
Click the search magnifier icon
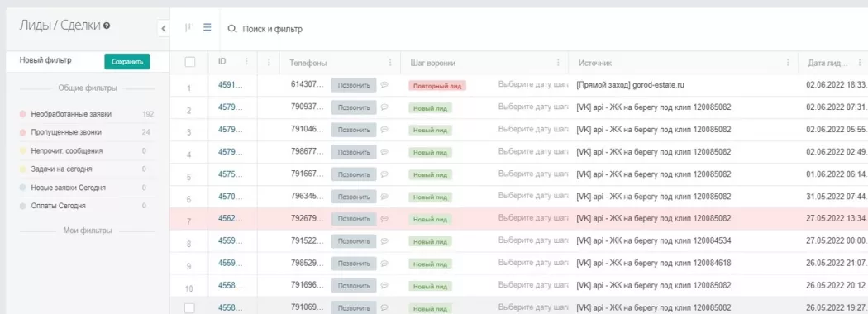[x=232, y=29]
